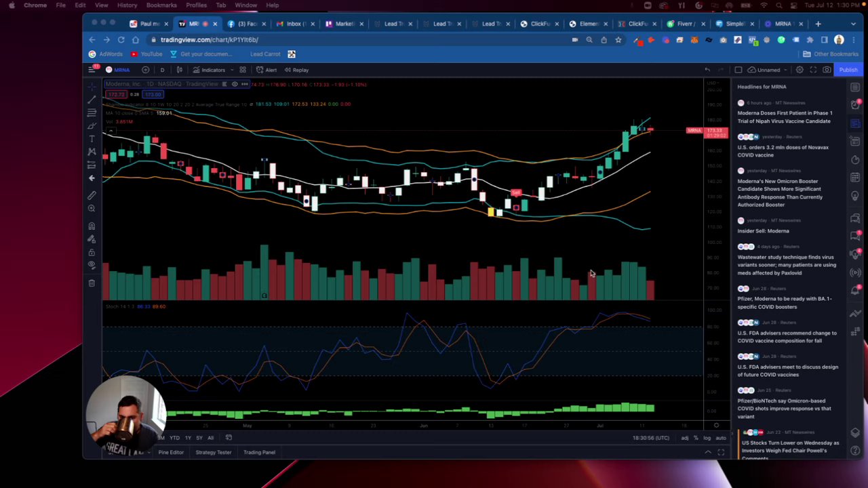Select the Fibonacci/pitchfork lines tool
868x488 pixels.
pyautogui.click(x=92, y=113)
